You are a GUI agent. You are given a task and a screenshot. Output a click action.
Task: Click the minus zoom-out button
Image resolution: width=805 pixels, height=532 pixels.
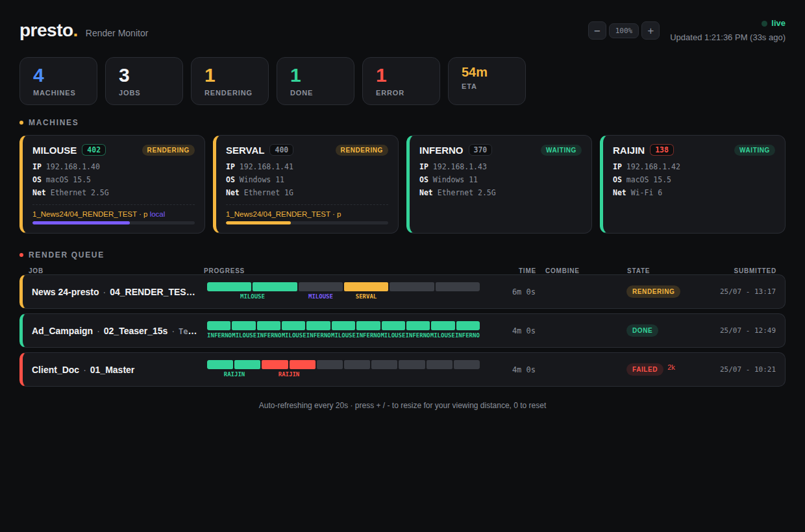click(x=597, y=30)
